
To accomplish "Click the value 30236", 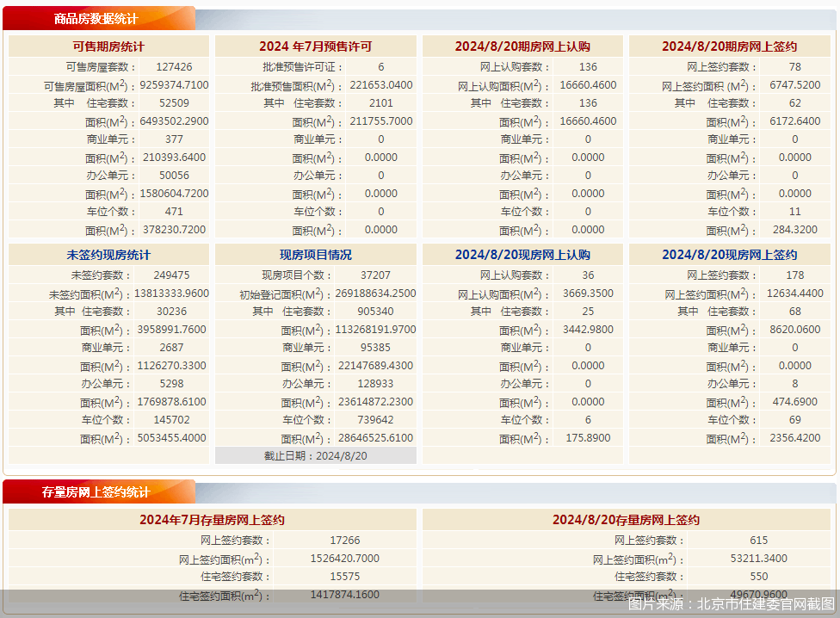I will [x=171, y=311].
